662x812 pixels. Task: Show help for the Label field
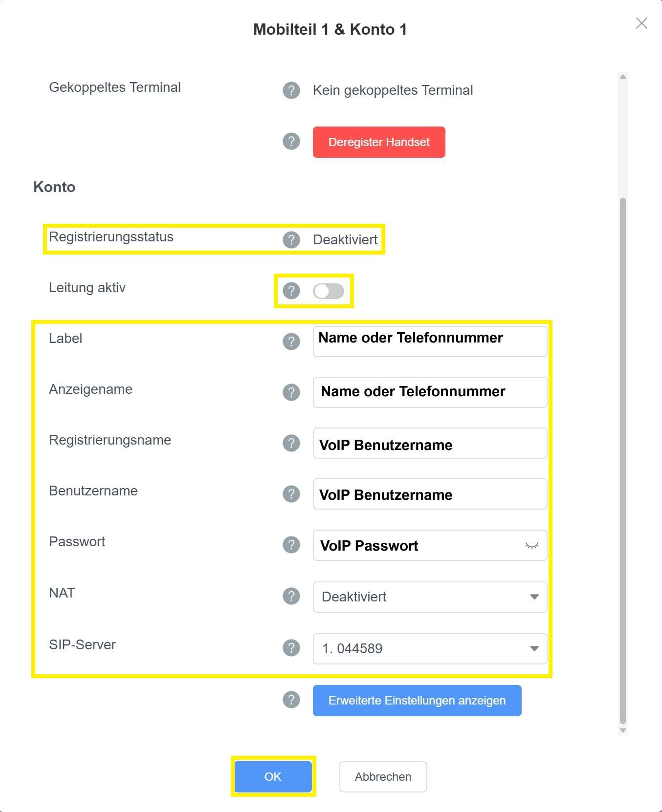(x=291, y=342)
